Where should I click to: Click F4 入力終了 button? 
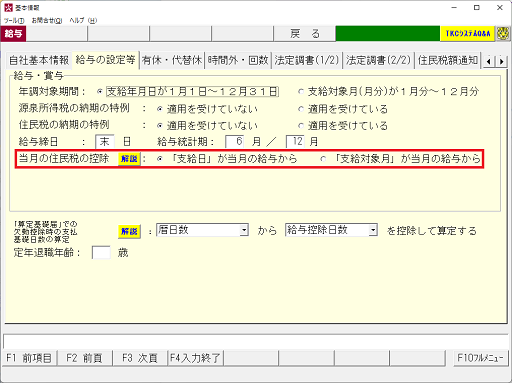[195, 358]
